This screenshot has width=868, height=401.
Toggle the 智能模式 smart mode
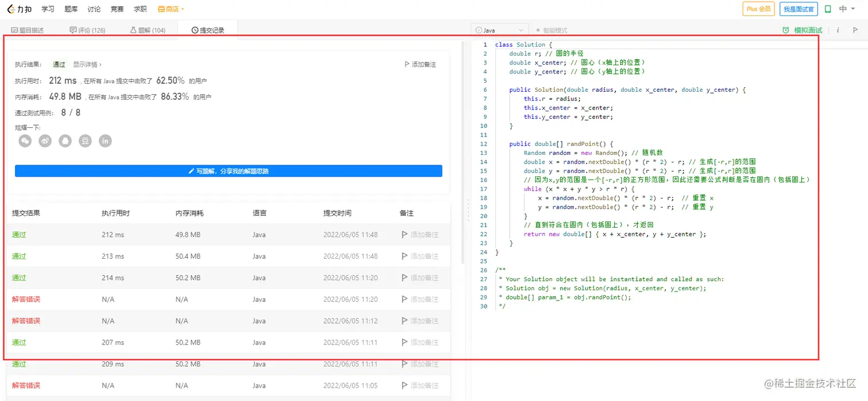[x=551, y=30]
